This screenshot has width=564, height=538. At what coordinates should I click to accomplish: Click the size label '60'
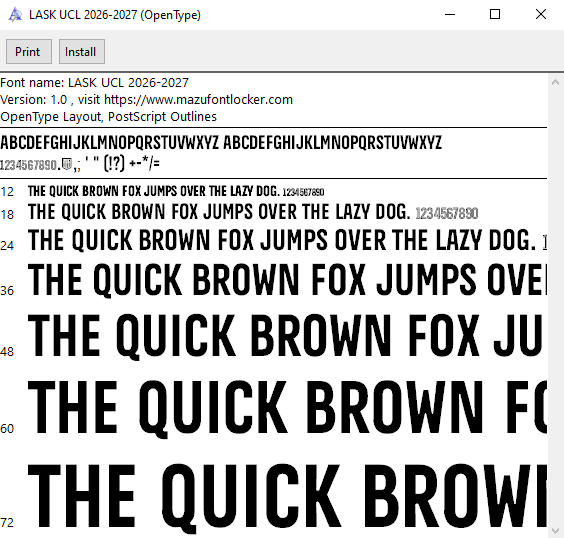coord(7,429)
